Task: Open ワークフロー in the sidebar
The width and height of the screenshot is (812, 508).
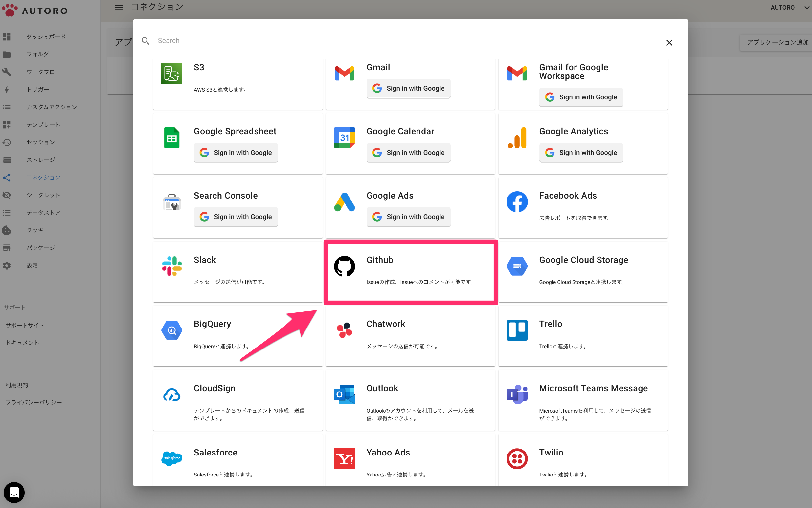Action: point(43,72)
